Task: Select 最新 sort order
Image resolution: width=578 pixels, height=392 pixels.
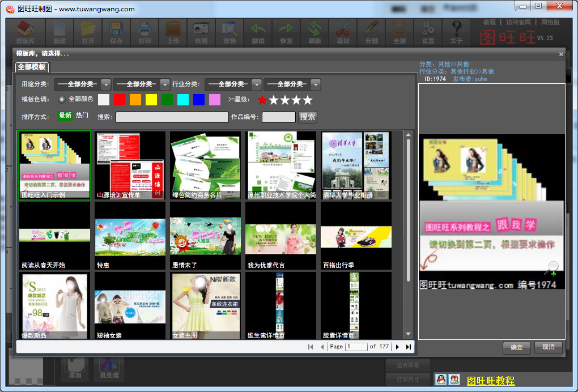Action: click(65, 116)
